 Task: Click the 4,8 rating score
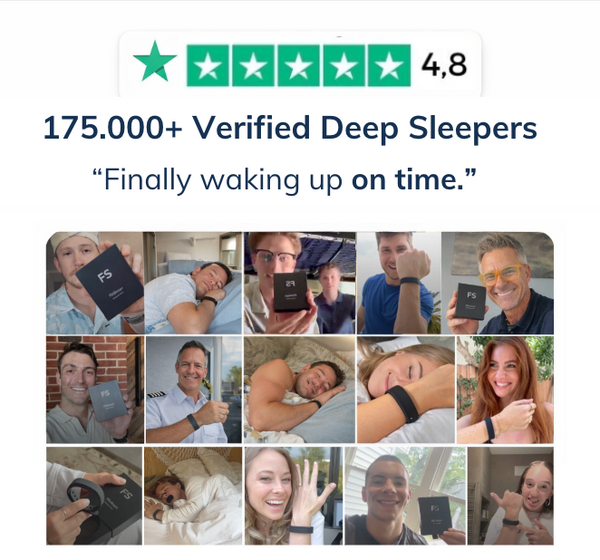[x=444, y=64]
